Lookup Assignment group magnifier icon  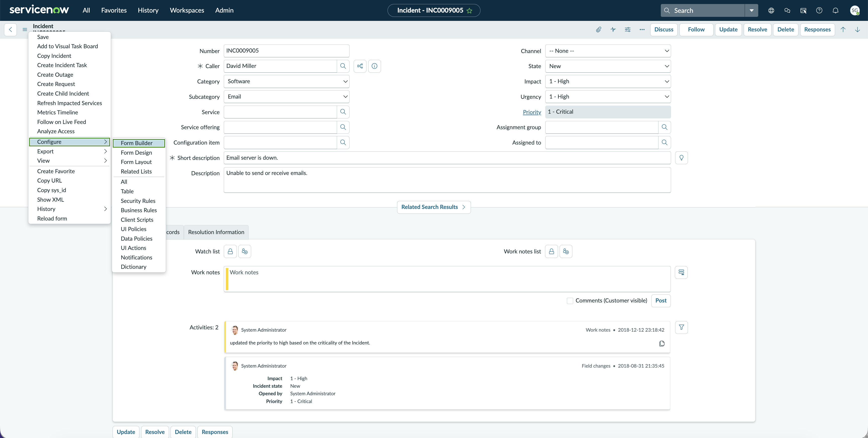click(x=665, y=127)
